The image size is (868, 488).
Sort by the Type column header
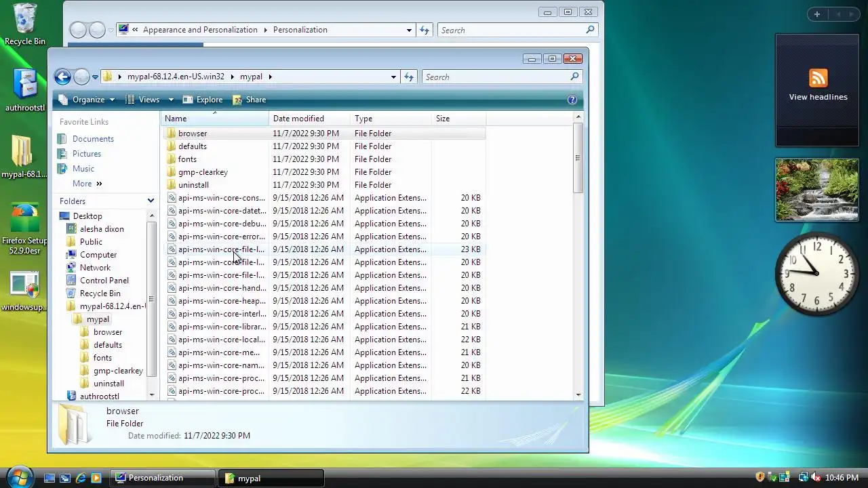(x=391, y=119)
